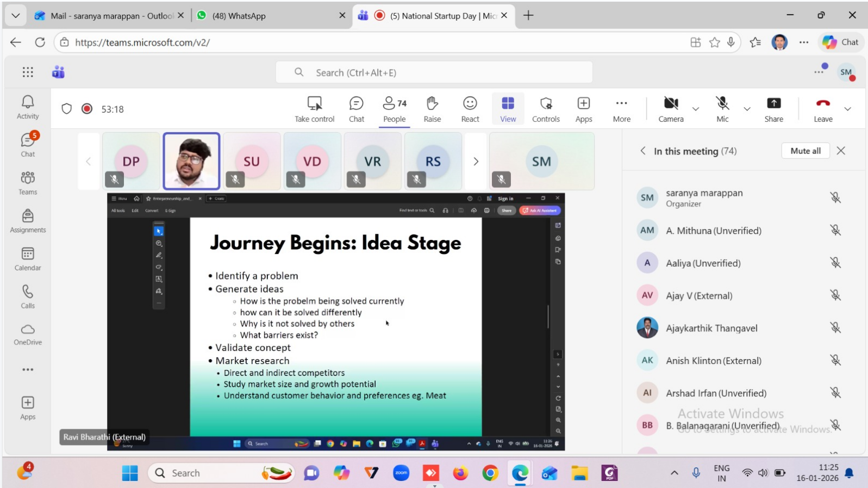This screenshot has height=488, width=868.
Task: Expand the Leave options dropdown arrow
Action: [x=847, y=109]
